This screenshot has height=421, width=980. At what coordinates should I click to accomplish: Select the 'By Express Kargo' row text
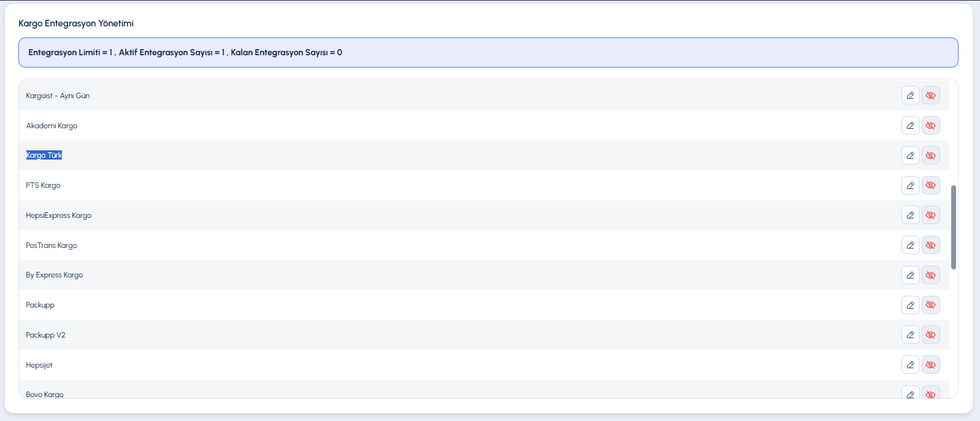coord(55,275)
